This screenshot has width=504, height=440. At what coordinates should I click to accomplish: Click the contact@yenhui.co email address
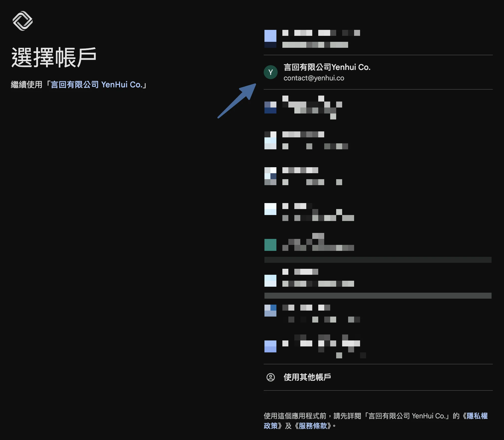click(x=314, y=78)
